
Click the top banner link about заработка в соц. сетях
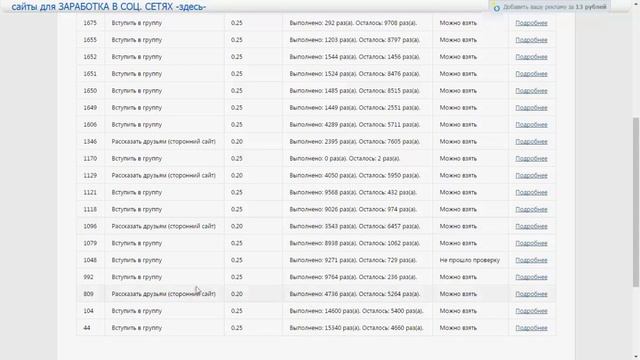tap(109, 7)
